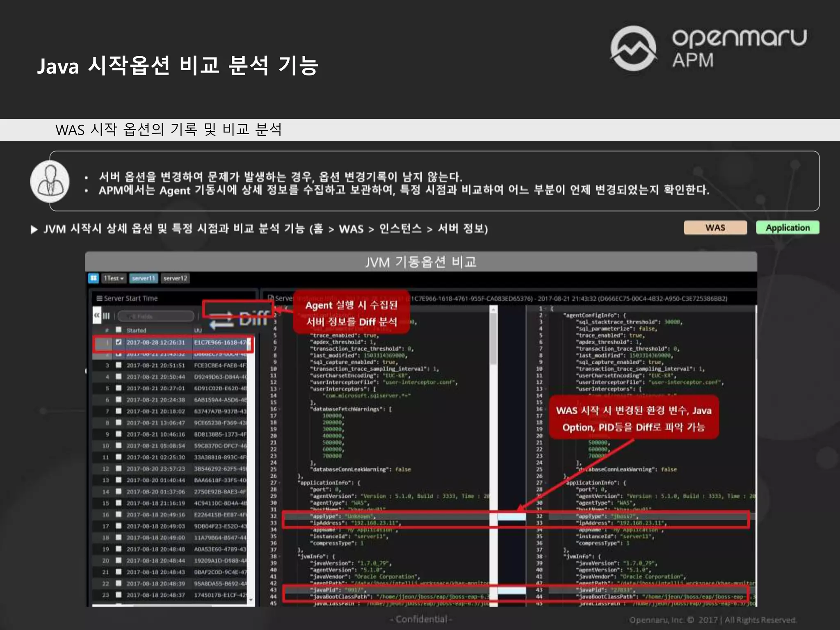Screen dimensions: 840x630
Task: Collapse applicationInfo at line 27 in the left pane
Action: pyautogui.click(x=280, y=483)
